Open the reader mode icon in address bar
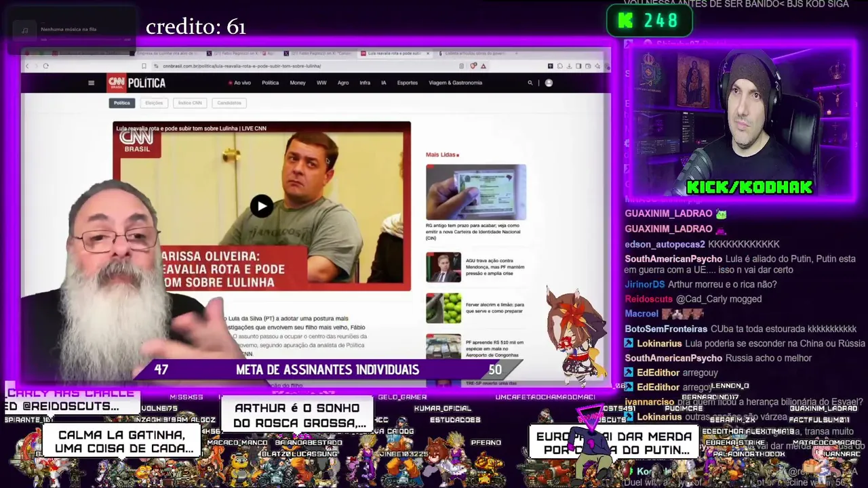868x488 pixels. [x=462, y=66]
